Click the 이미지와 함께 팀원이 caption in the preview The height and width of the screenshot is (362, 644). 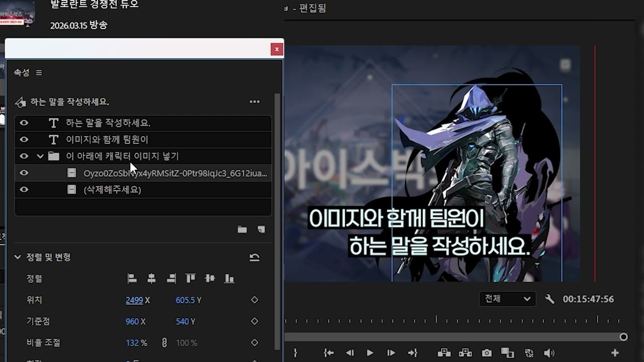pos(396,219)
